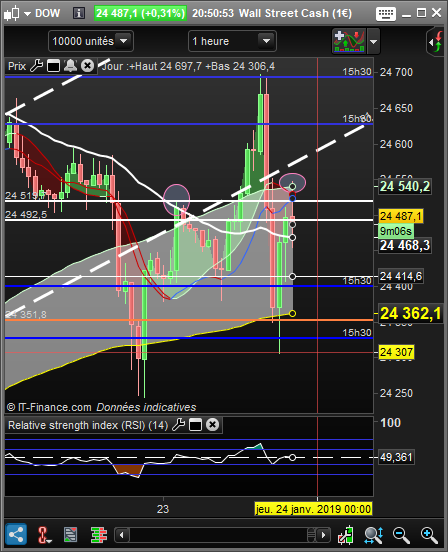Expand the chart style dropdown arrow beside DOW
Viewport: 448px width, 552px height.
coord(27,14)
